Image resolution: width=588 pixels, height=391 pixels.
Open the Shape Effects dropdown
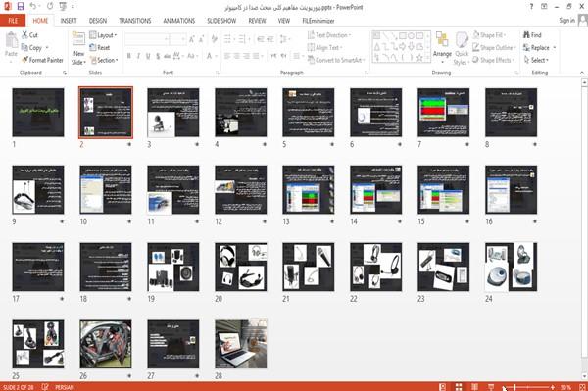(493, 60)
